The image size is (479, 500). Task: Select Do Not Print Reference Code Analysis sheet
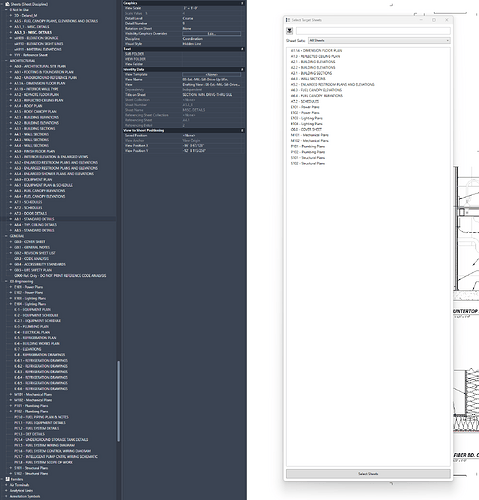click(60, 276)
